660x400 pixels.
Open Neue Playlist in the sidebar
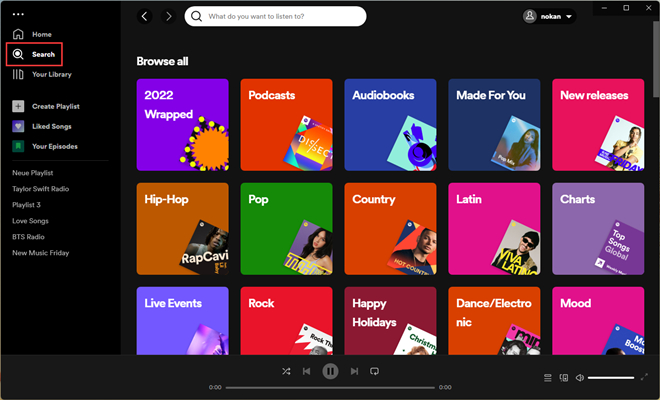32,173
